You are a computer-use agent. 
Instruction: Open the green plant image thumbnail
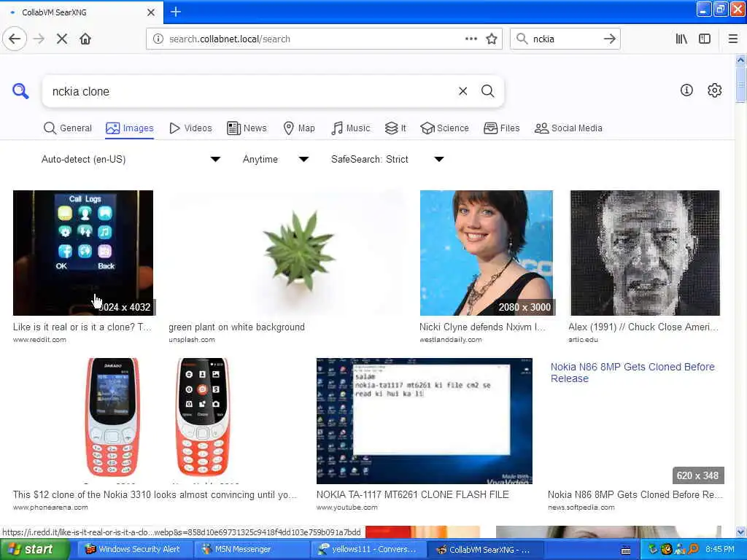[287, 253]
